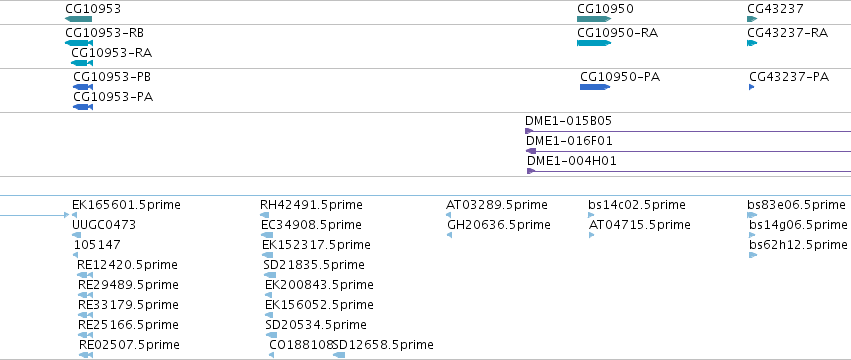
Task: Select the RH42491.5prime EST label
Action: coord(311,205)
